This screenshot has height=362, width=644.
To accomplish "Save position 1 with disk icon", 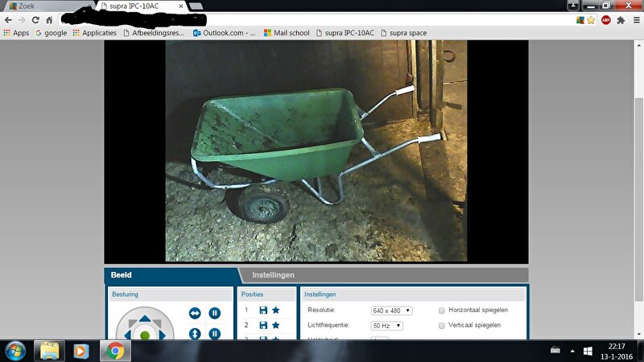I will 263,311.
